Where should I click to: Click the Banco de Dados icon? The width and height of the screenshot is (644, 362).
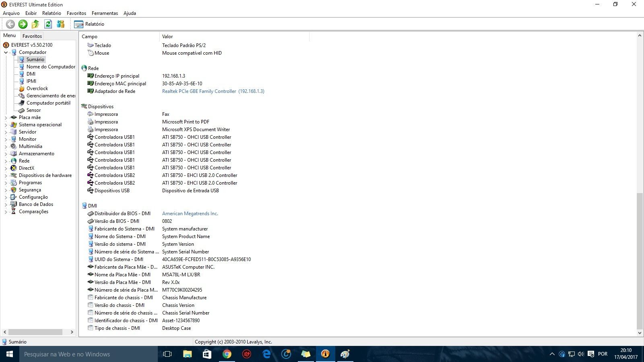14,204
